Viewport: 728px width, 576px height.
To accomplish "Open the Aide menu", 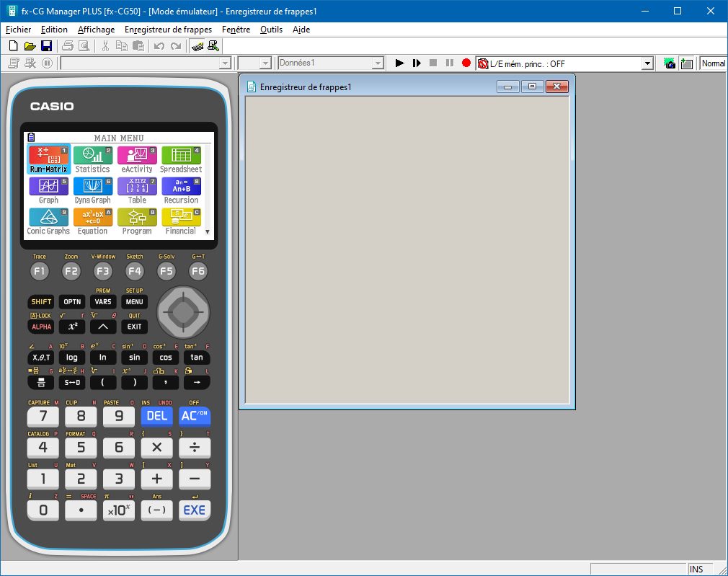I will click(301, 30).
